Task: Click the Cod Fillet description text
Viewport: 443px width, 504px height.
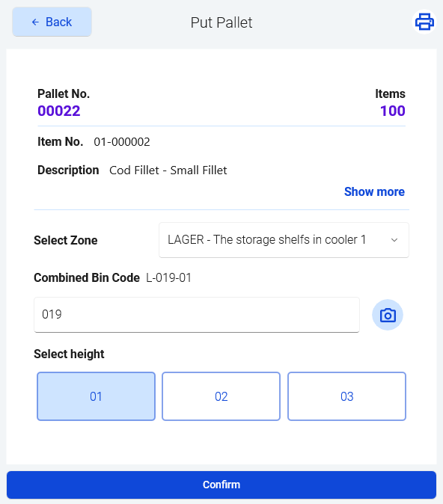Action: pyautogui.click(x=168, y=170)
